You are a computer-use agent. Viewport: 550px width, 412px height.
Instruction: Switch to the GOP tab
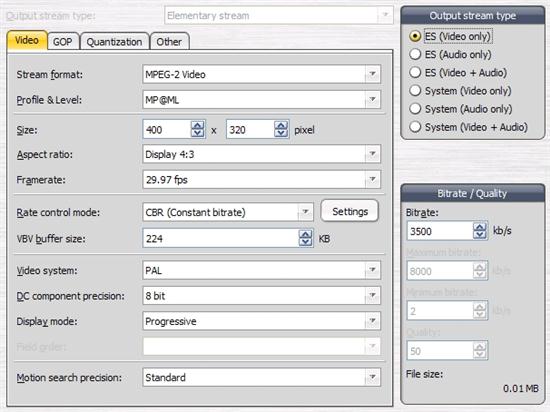pos(63,41)
